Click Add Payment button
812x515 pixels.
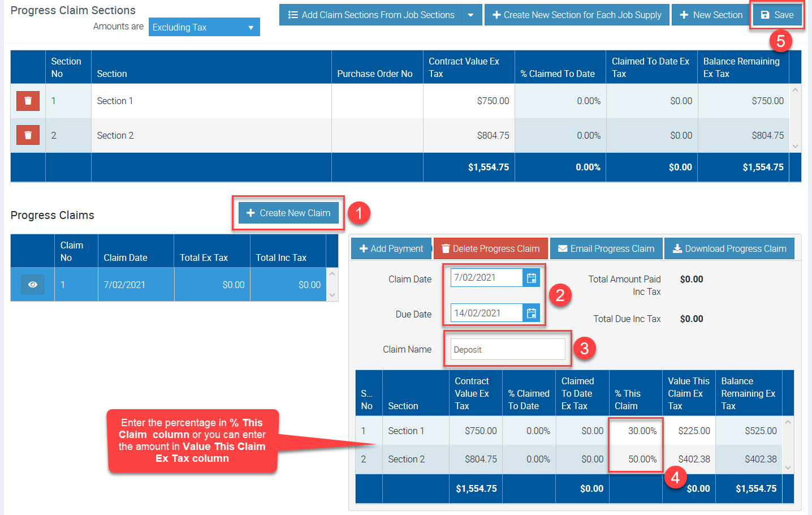pyautogui.click(x=391, y=249)
